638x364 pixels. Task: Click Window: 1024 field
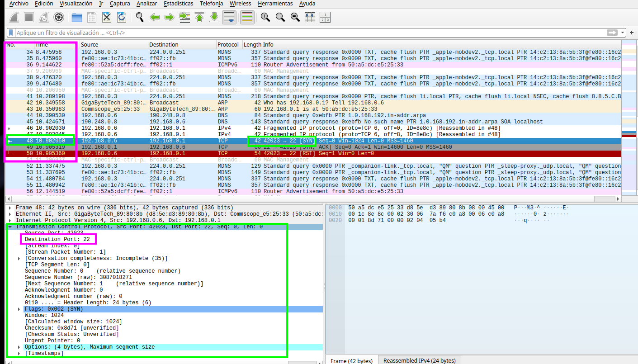pos(44,315)
